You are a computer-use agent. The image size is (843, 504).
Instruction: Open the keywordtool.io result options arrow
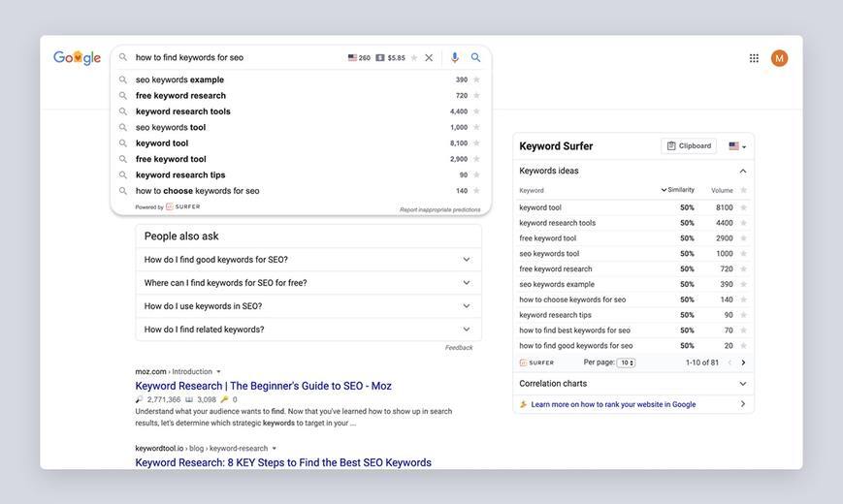tap(275, 448)
